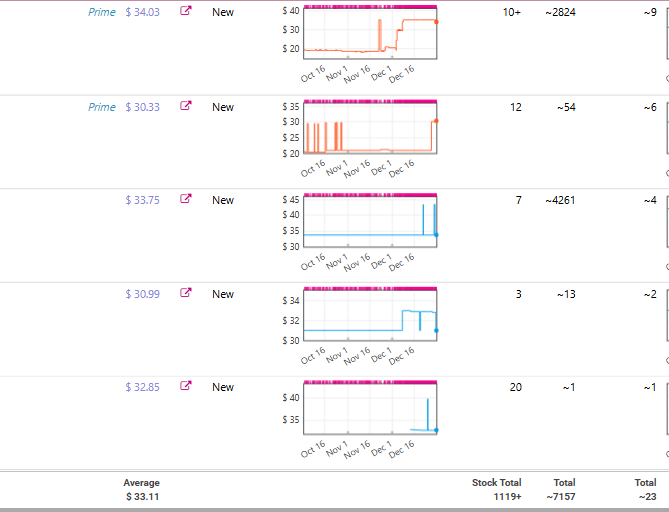Screen dimensions: 669x512
Task: Click the orange endpoint on $34.03 chart
Action: [x=436, y=22]
